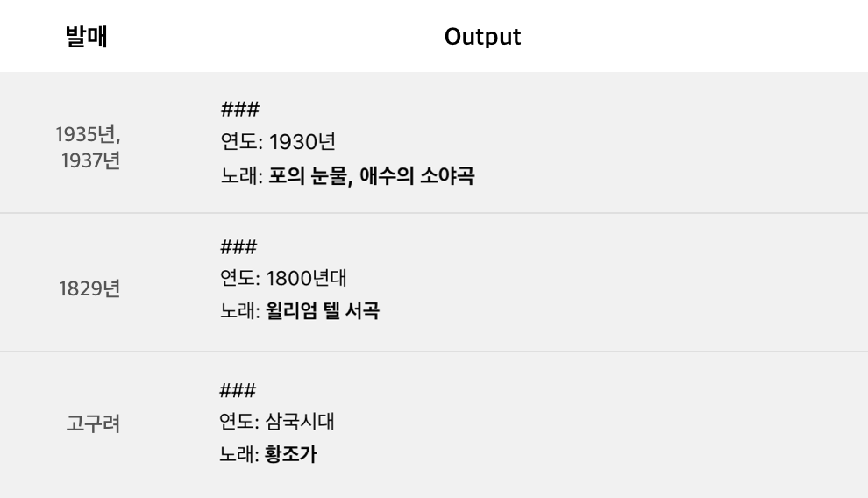Click the 1829년 release cell
Screen dimensions: 868x498
click(x=89, y=288)
